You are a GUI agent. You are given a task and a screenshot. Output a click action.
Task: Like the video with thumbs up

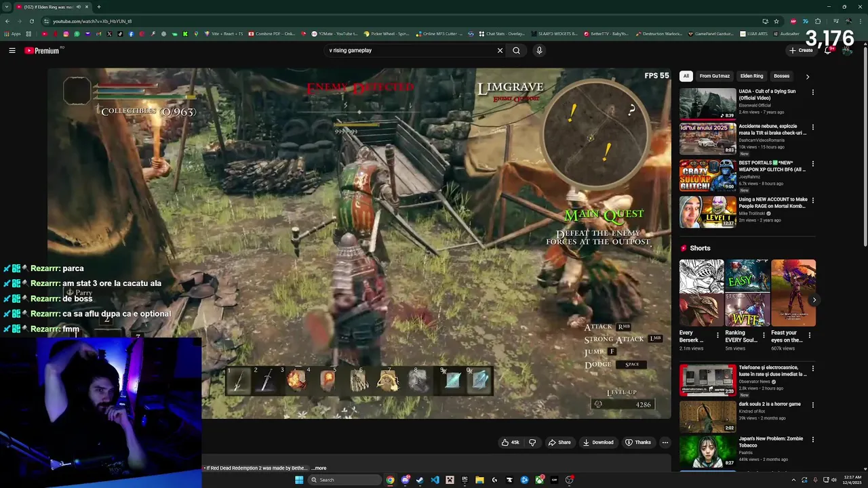510,443
